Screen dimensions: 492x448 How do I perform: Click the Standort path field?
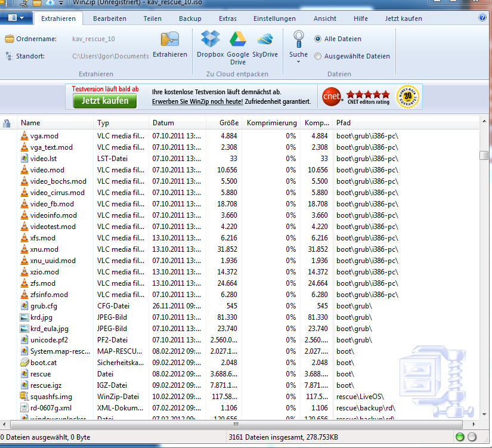pyautogui.click(x=110, y=56)
